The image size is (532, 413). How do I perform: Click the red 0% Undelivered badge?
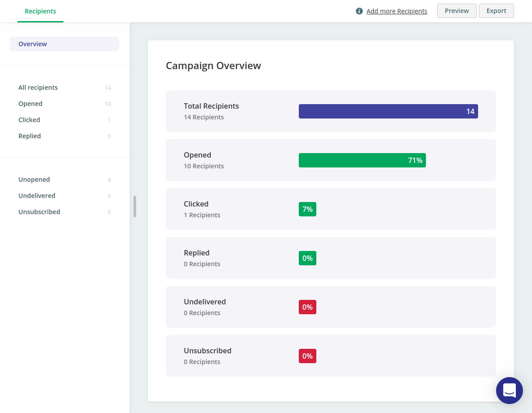click(x=307, y=307)
